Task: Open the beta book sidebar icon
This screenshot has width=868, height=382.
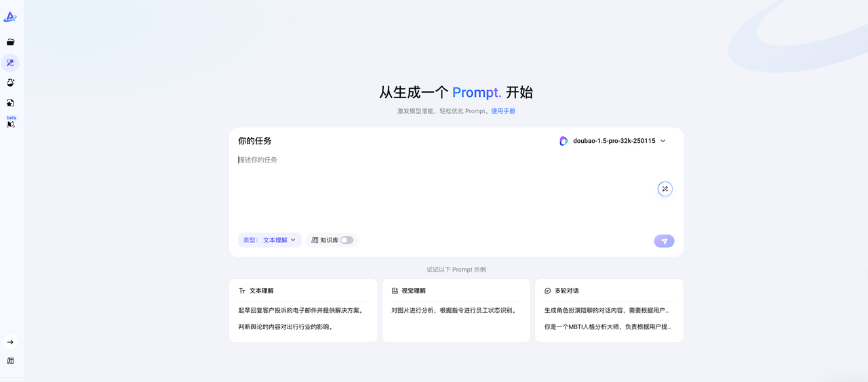Action: [x=10, y=124]
